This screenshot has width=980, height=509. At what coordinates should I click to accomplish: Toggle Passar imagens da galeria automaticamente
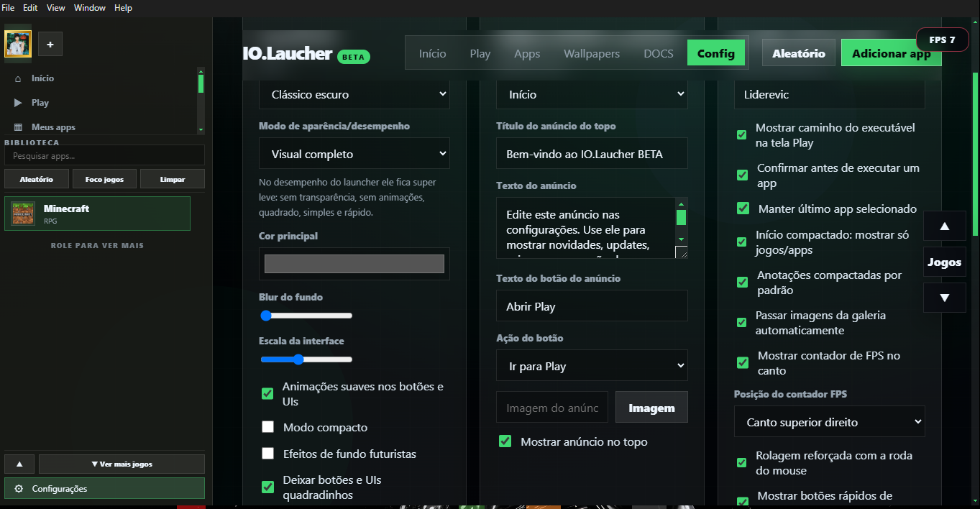[741, 323]
